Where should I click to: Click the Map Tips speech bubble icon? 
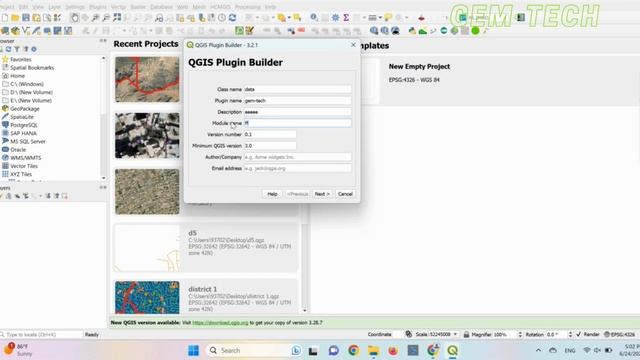[x=388, y=18]
